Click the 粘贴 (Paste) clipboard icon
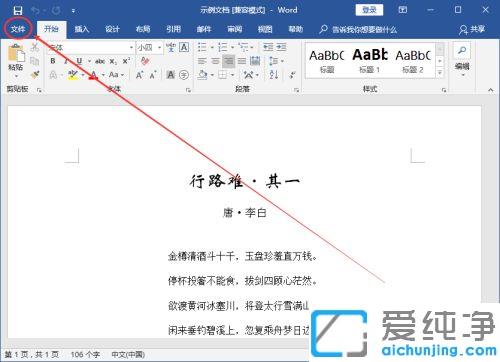The image size is (500, 362). pyautogui.click(x=16, y=53)
